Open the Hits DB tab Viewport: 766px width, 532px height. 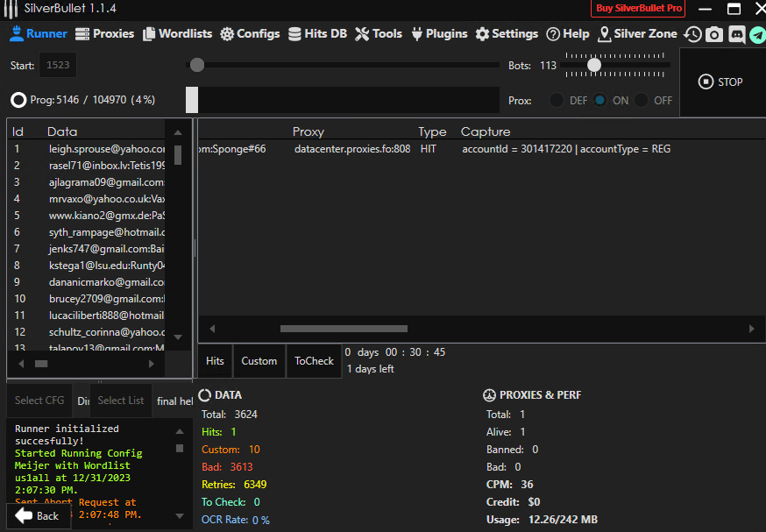(317, 33)
